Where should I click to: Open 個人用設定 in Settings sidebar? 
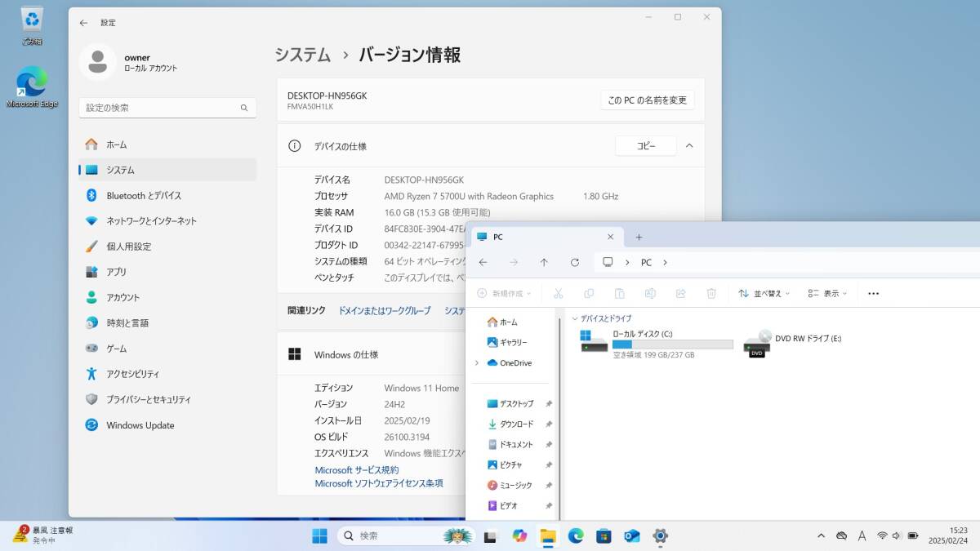(x=167, y=247)
